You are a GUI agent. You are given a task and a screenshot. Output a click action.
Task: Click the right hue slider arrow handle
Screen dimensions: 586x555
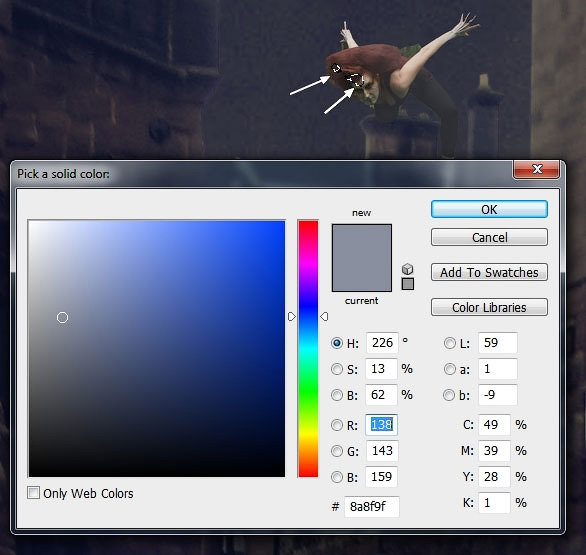click(x=324, y=317)
